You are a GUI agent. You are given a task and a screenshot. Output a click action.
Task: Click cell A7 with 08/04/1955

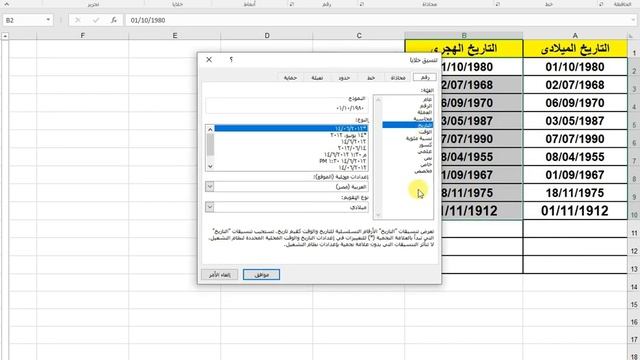(x=575, y=157)
